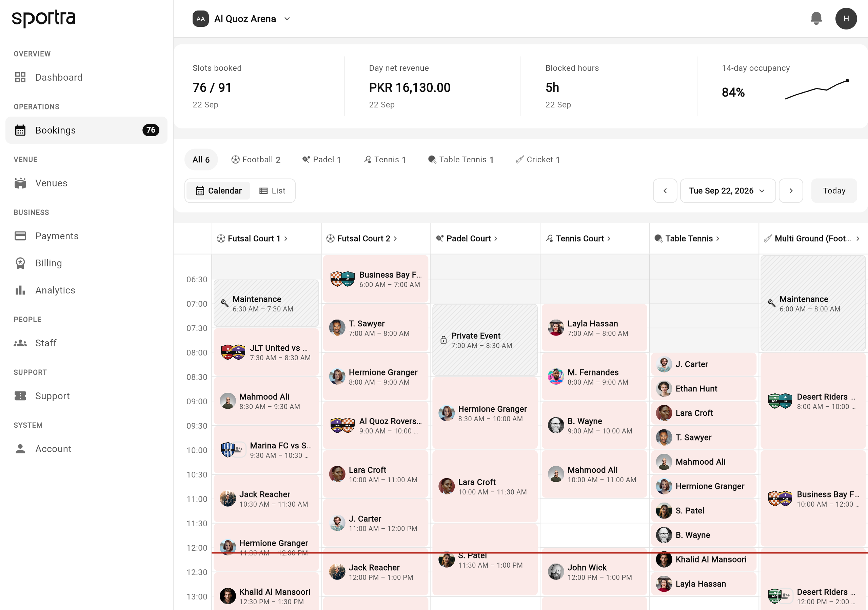
Task: Filter by Tennis 1 tab
Action: point(385,160)
